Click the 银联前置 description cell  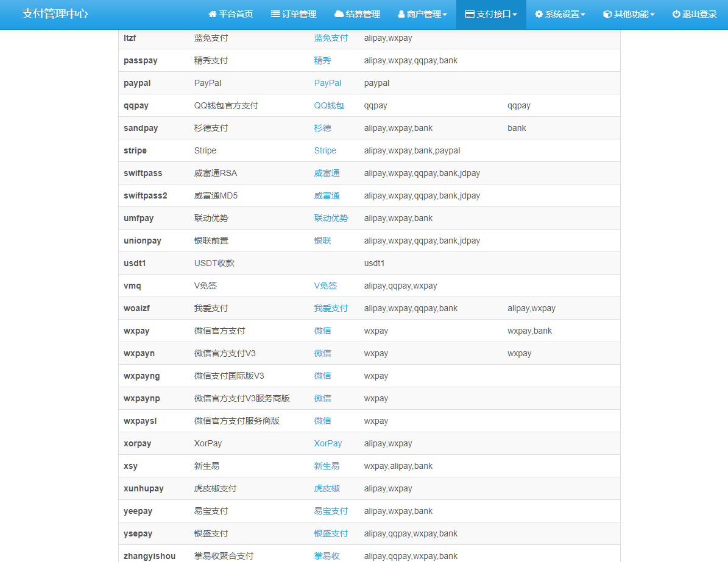click(x=211, y=241)
